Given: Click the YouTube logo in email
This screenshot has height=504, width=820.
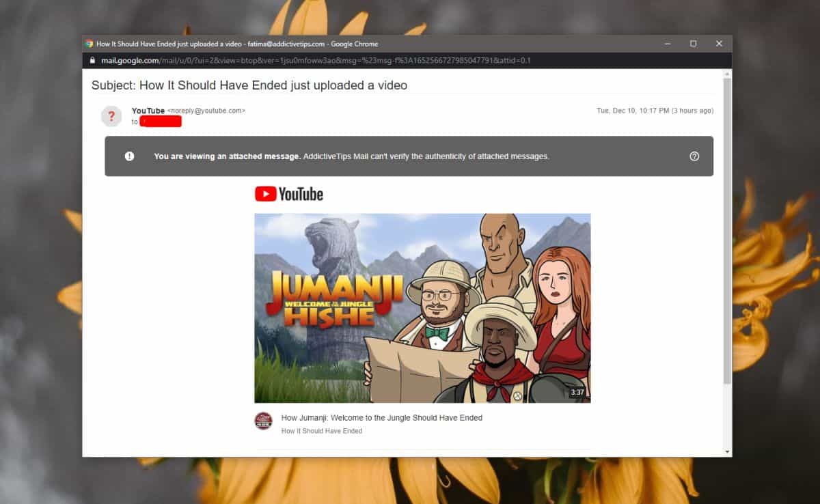Looking at the screenshot, I should pyautogui.click(x=289, y=194).
